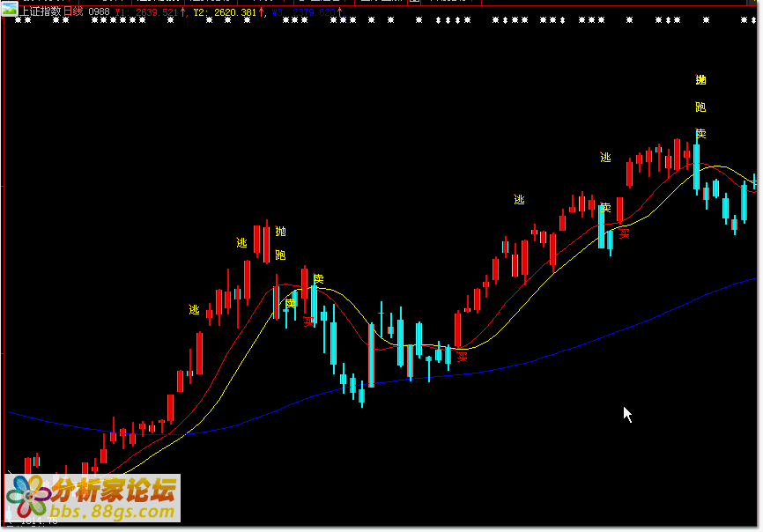Click the indicator code 0988
Viewport: 763px width, 532px height.
coord(99,11)
